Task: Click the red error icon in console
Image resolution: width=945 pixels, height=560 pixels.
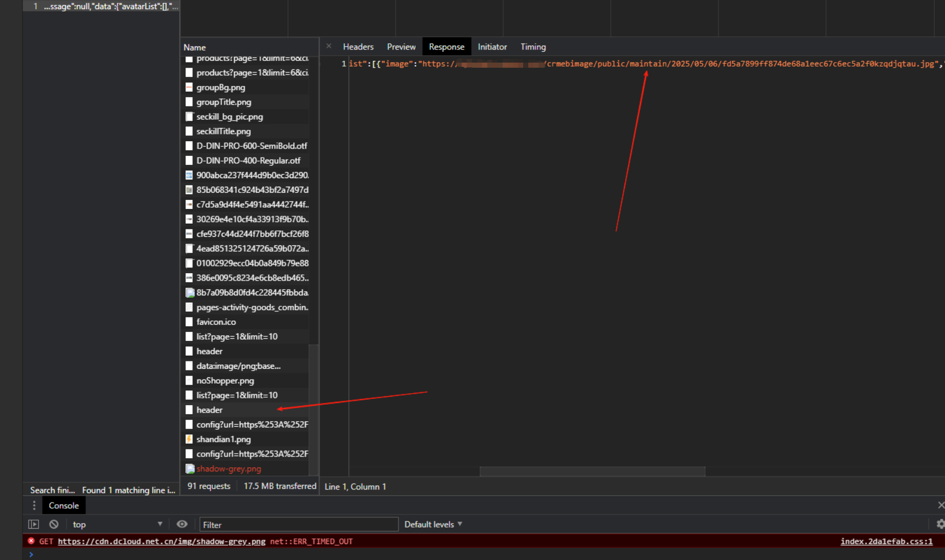Action: coord(31,541)
